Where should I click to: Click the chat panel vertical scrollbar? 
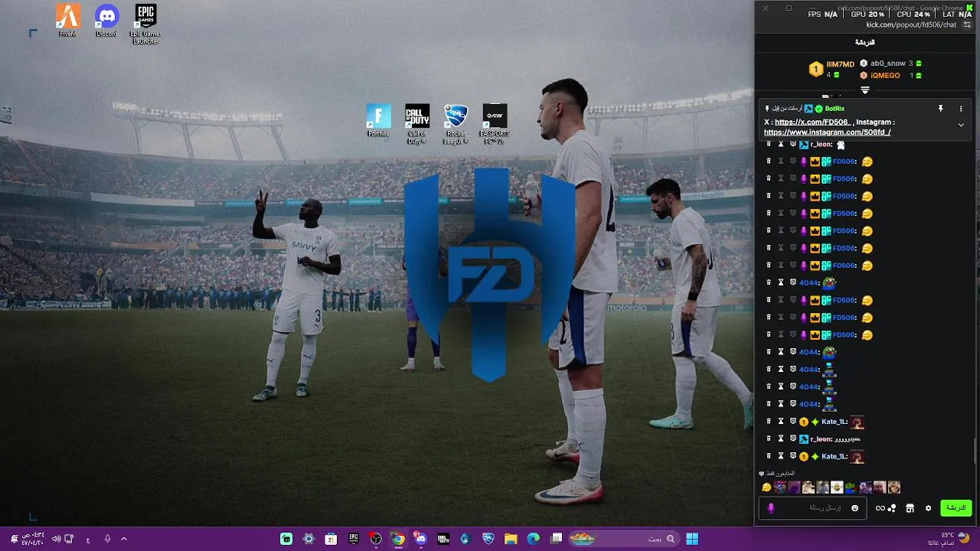coord(975,452)
